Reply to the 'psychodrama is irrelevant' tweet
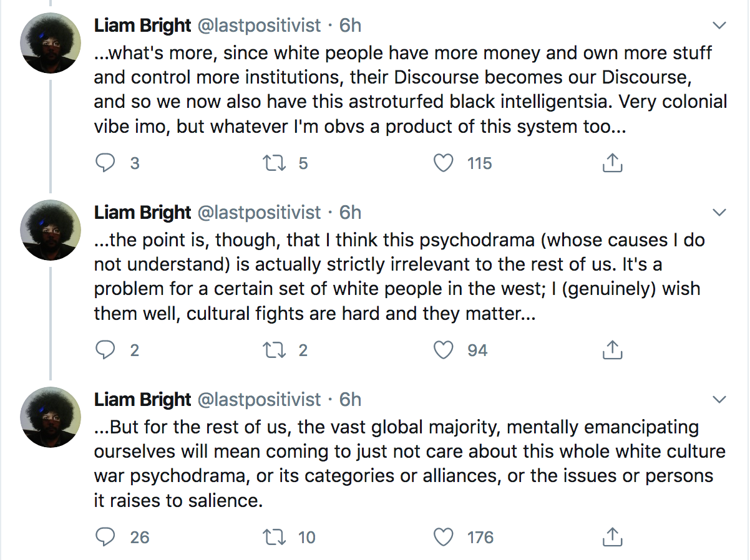This screenshot has height=560, width=750. (x=105, y=350)
